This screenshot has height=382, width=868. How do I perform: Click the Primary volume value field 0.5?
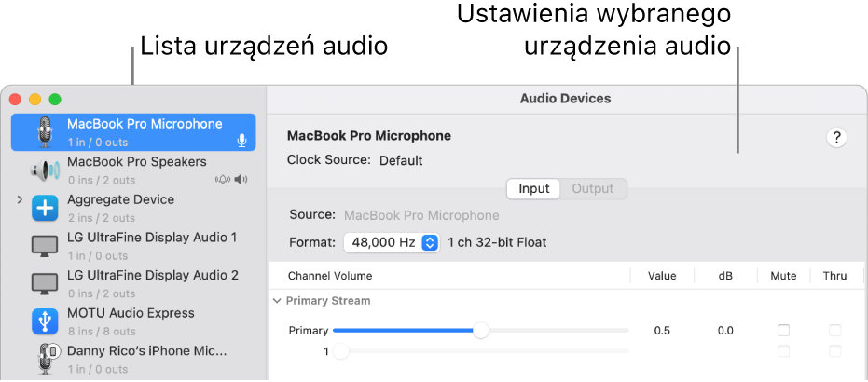(662, 331)
